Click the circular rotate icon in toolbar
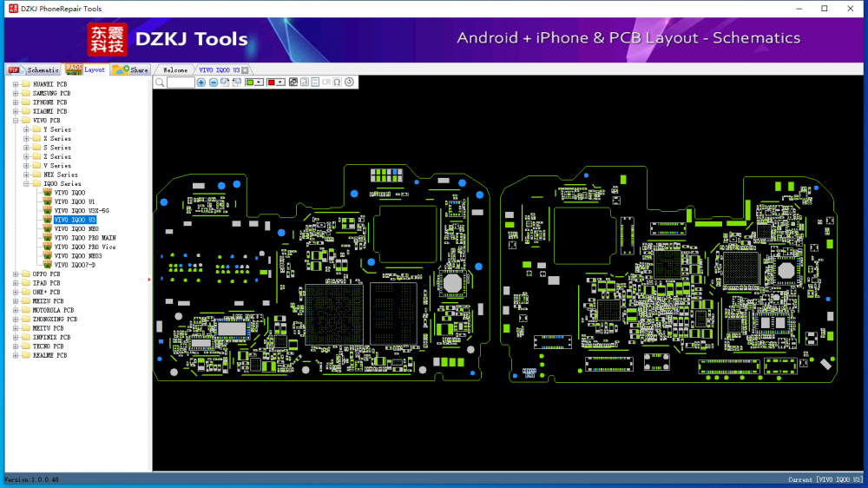Viewport: 868px width, 488px height. 349,82
